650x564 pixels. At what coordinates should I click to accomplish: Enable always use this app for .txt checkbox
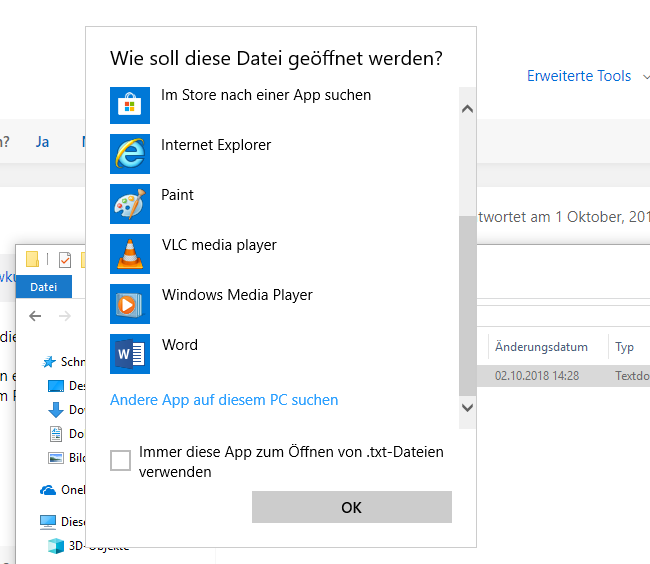pos(120,460)
